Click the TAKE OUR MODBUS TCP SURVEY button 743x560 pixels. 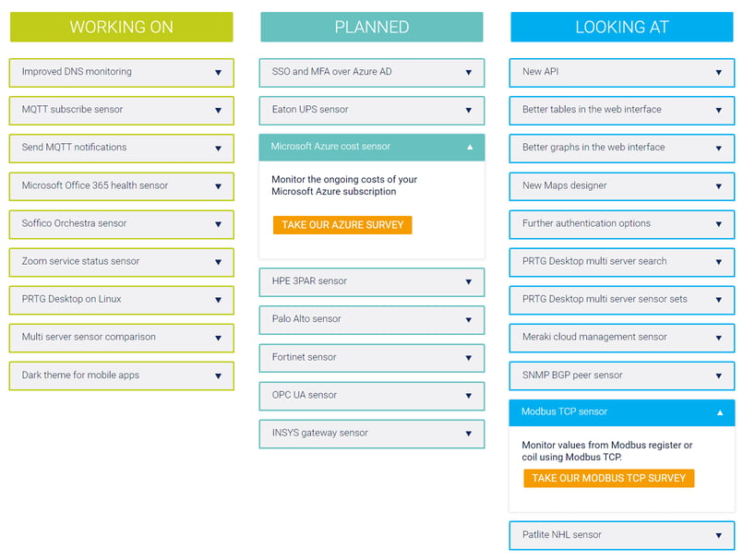608,478
